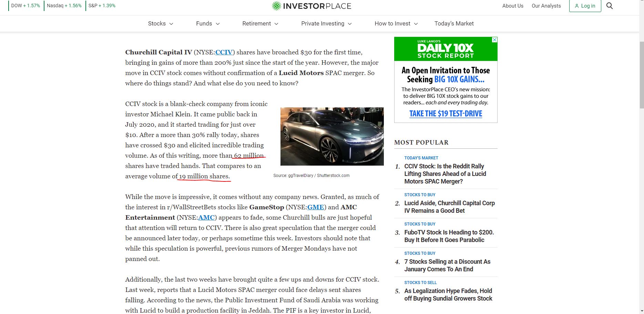Click the Stocks to Sell category label
This screenshot has width=644, height=314.
[x=420, y=283]
